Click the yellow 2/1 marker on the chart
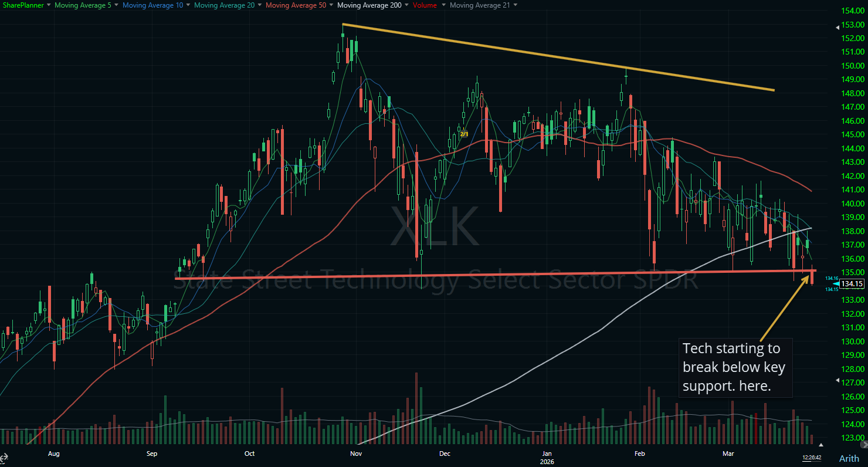The height and width of the screenshot is (467, 868). tap(463, 134)
